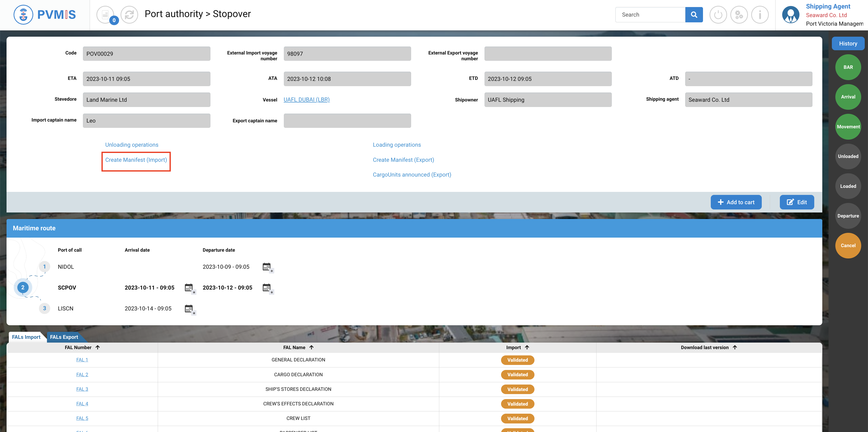The image size is (868, 432).
Task: Sort by FAL Number column arrow
Action: pos(98,347)
